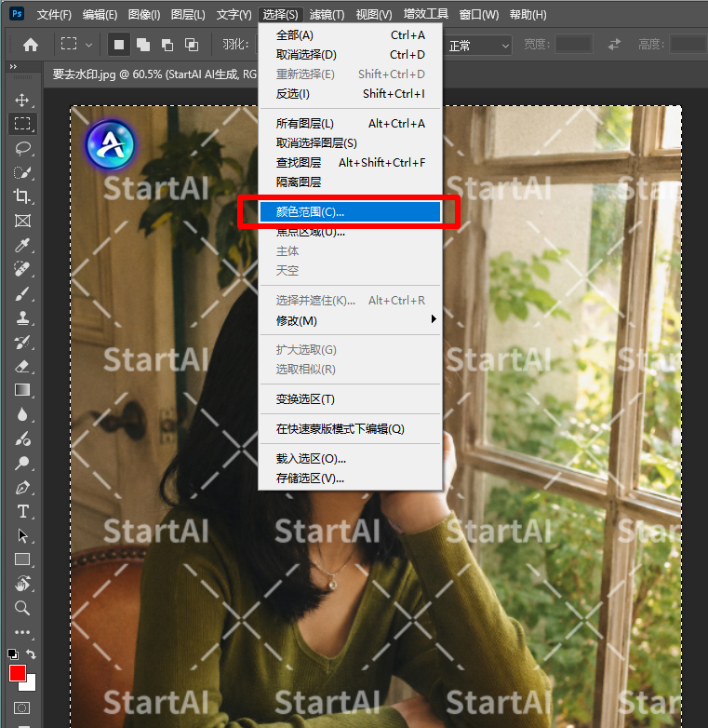Image resolution: width=708 pixels, height=728 pixels.
Task: Choose 所有图层(L) menu item
Action: (350, 124)
